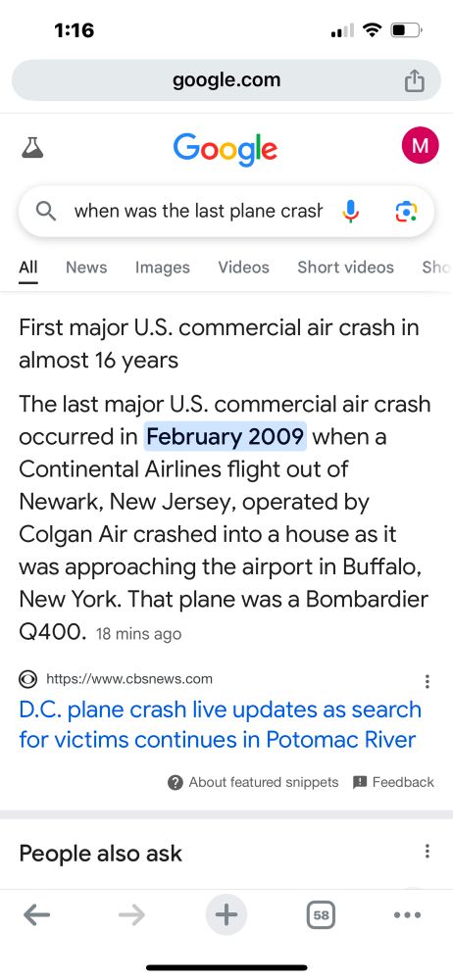453x980 pixels.
Task: Tap the google.com address bar
Action: point(226,80)
